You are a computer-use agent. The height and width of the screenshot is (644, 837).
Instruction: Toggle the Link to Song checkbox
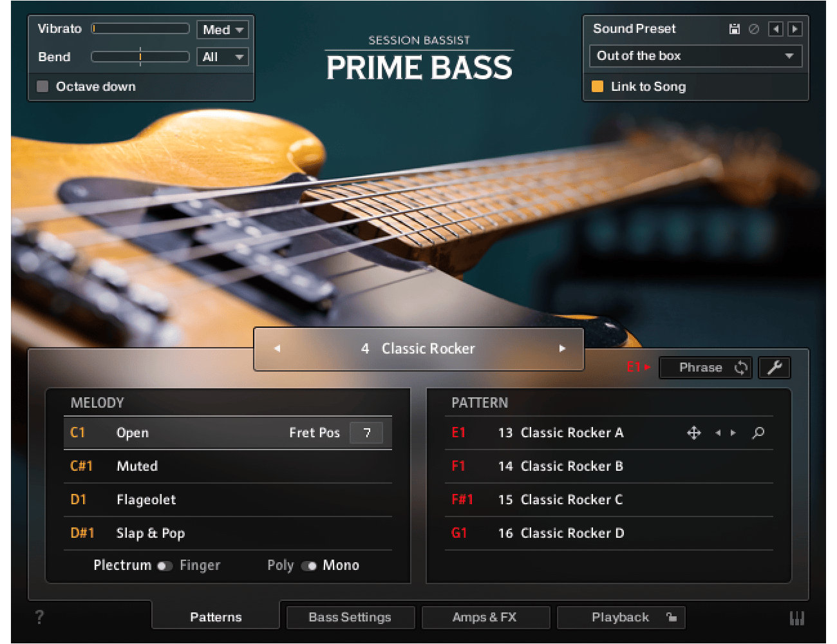pyautogui.click(x=597, y=86)
